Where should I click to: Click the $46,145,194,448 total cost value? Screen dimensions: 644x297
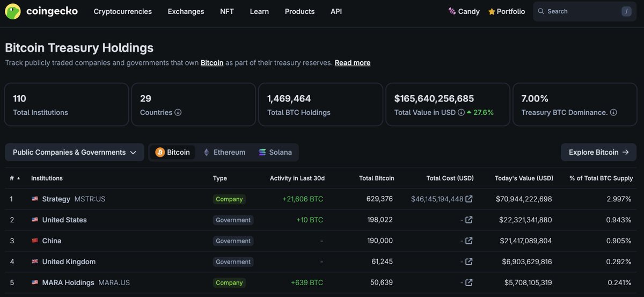437,199
